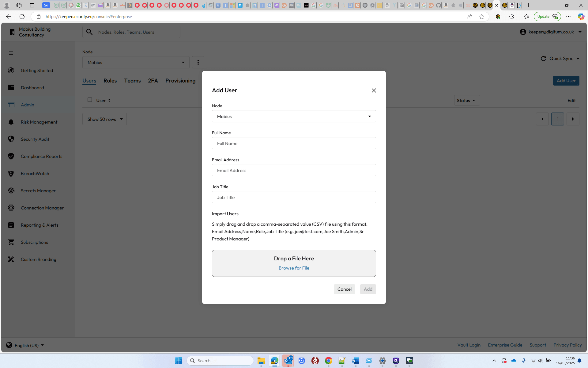Image resolution: width=588 pixels, height=368 pixels.
Task: Select page 1 in pagination
Action: (557, 119)
